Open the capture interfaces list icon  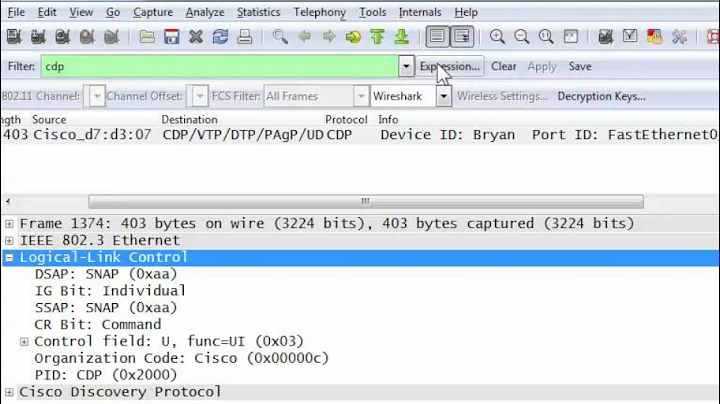click(14, 36)
